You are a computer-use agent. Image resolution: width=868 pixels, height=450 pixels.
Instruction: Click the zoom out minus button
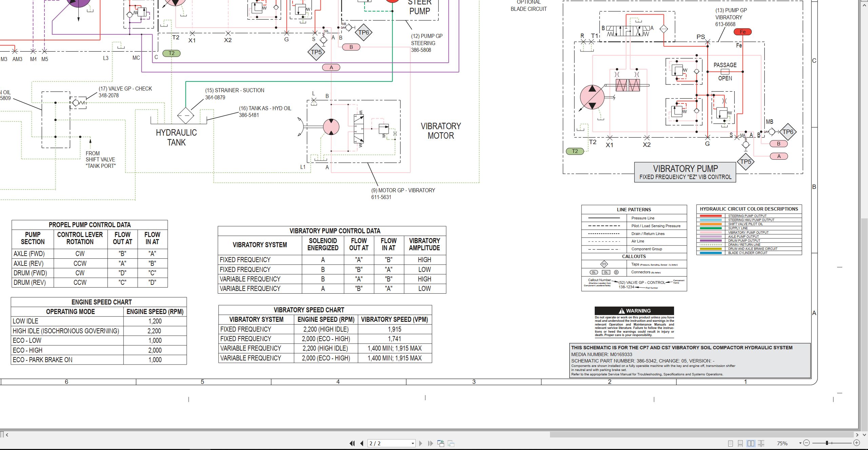(807, 443)
